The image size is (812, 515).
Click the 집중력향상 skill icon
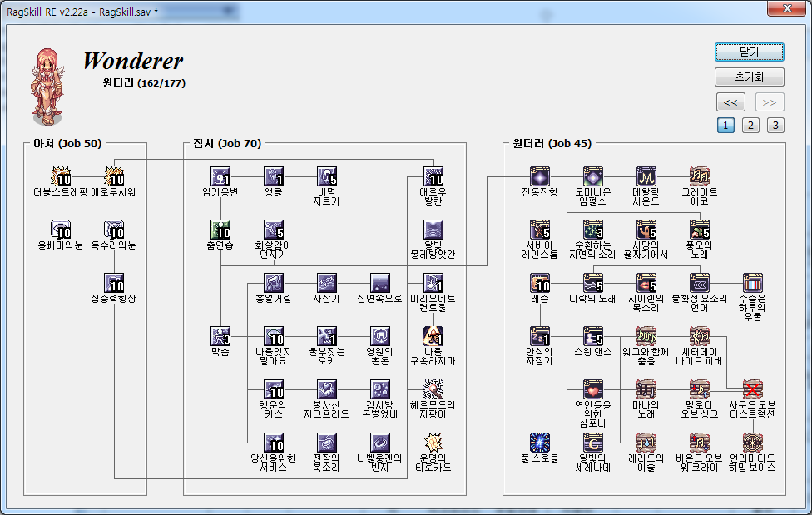pos(114,284)
